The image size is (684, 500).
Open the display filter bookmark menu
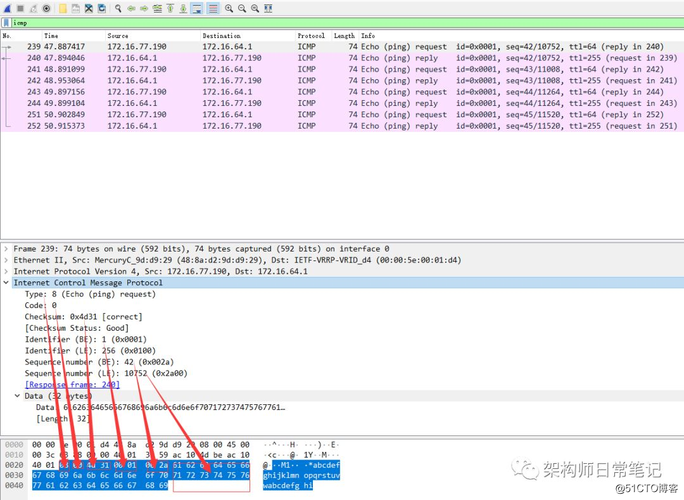[6, 23]
